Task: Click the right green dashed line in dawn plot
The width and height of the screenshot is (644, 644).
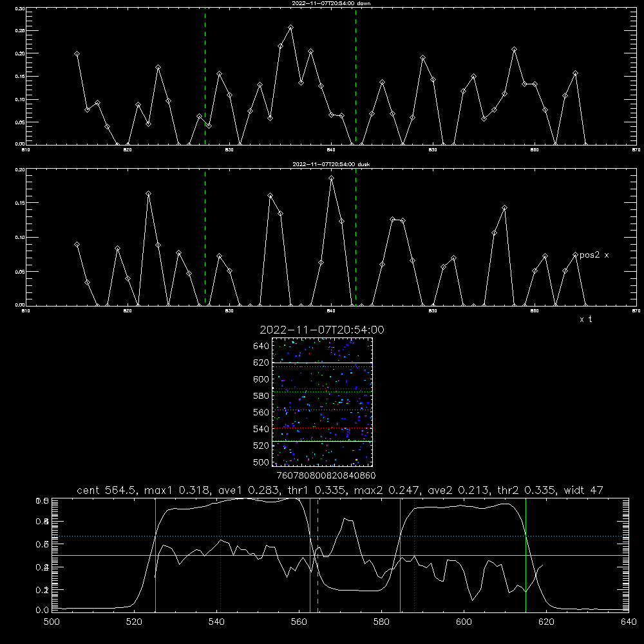Action: coord(355,76)
